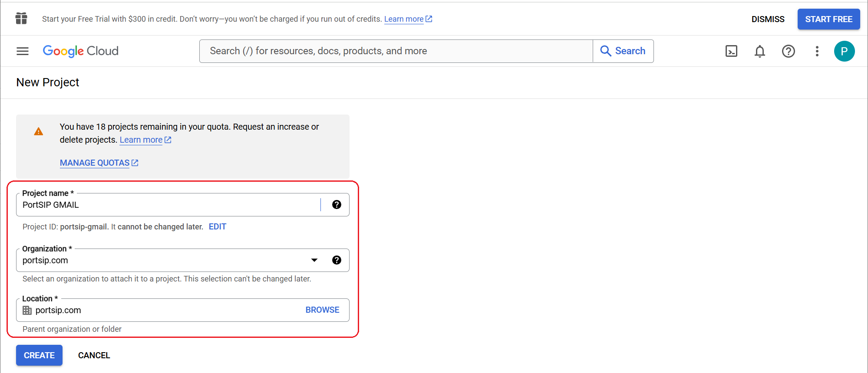The height and width of the screenshot is (373, 868).
Task: Open the main navigation hamburger menu
Action: (x=23, y=51)
